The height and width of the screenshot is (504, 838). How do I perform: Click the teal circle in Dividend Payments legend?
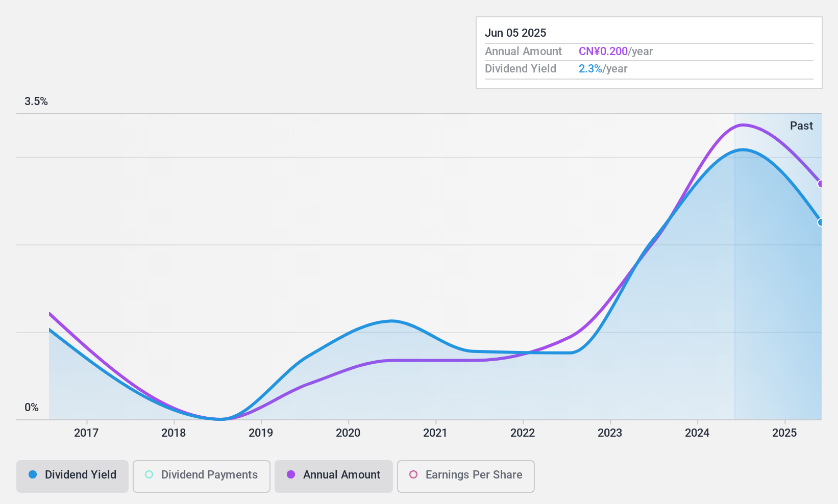(149, 474)
